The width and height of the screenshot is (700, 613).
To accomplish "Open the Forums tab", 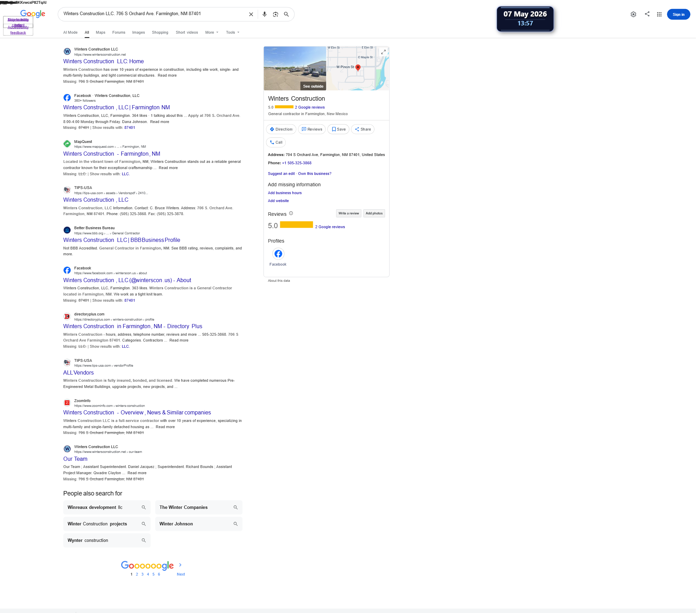I will click(x=119, y=32).
